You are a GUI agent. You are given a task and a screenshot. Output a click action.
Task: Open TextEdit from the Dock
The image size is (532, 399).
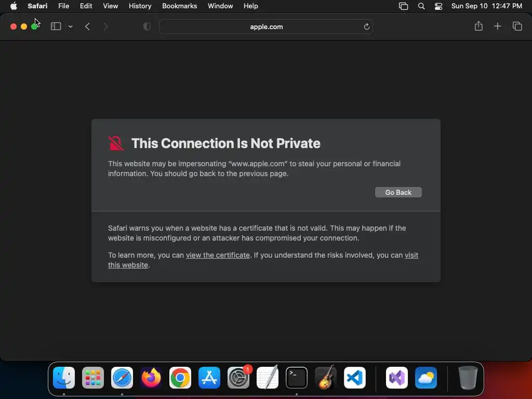[x=268, y=378]
